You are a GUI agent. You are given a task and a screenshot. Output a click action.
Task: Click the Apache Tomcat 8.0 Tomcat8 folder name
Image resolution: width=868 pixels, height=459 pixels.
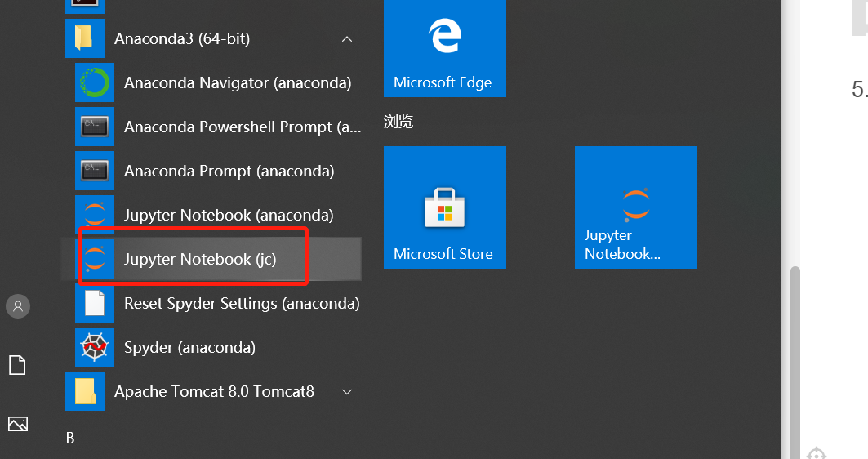(x=214, y=391)
